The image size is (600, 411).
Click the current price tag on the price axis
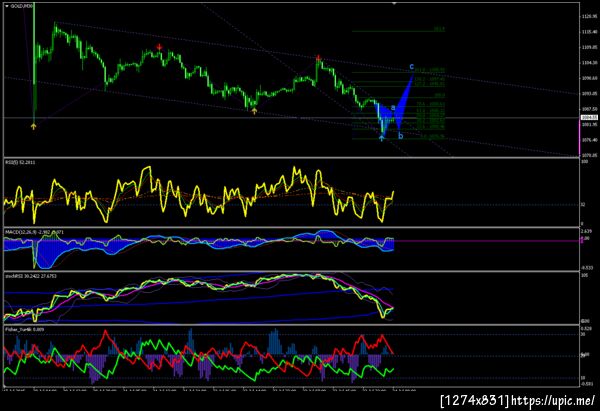point(589,117)
